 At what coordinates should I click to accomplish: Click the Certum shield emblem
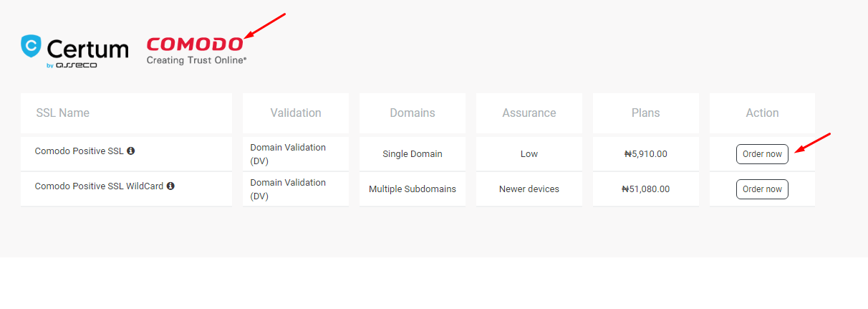pyautogui.click(x=31, y=46)
